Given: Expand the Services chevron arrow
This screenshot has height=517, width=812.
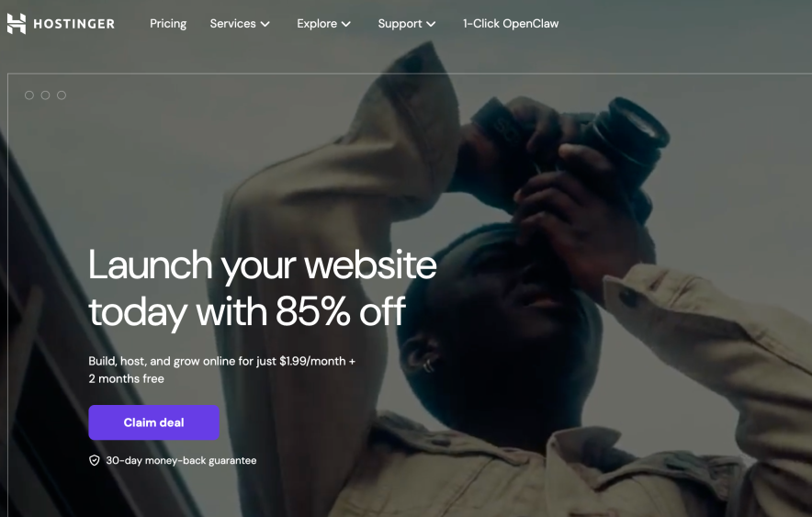Looking at the screenshot, I should pos(265,24).
